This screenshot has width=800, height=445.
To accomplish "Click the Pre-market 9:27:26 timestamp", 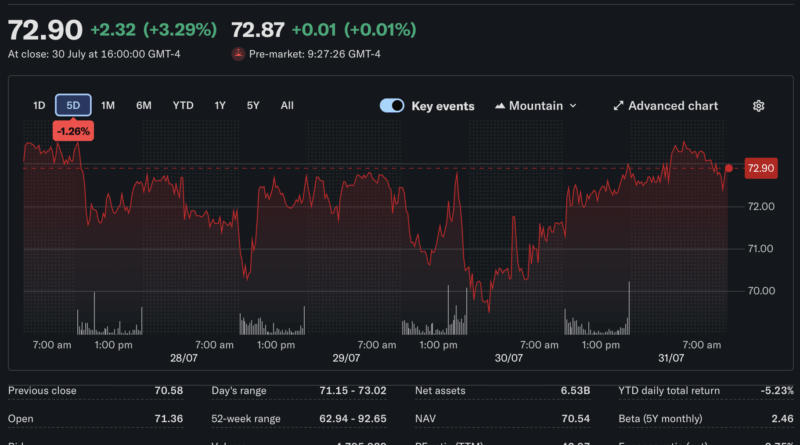I will tap(315, 54).
